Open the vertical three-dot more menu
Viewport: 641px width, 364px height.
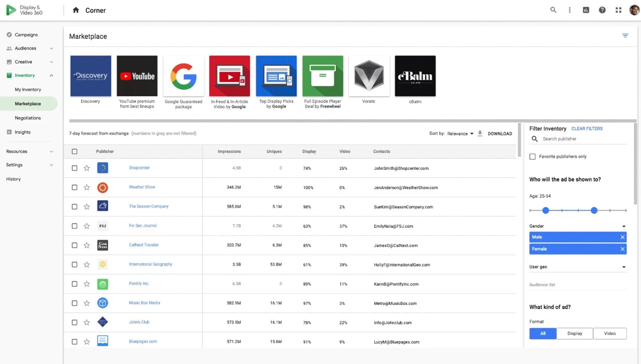(x=569, y=10)
